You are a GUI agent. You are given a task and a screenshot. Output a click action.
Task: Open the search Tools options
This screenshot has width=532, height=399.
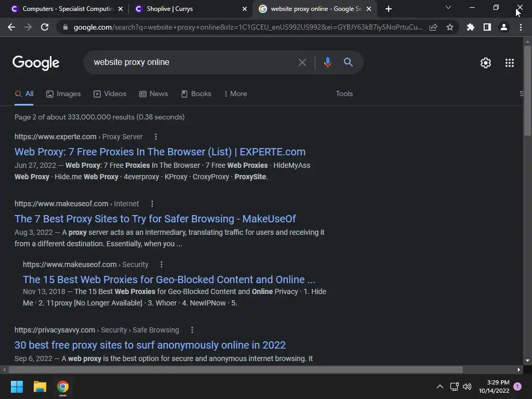344,94
